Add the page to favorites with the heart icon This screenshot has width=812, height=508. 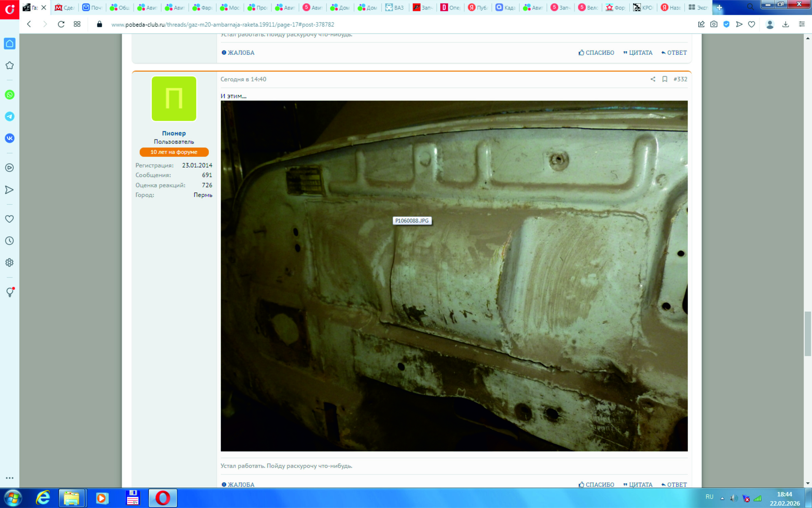pos(751,24)
